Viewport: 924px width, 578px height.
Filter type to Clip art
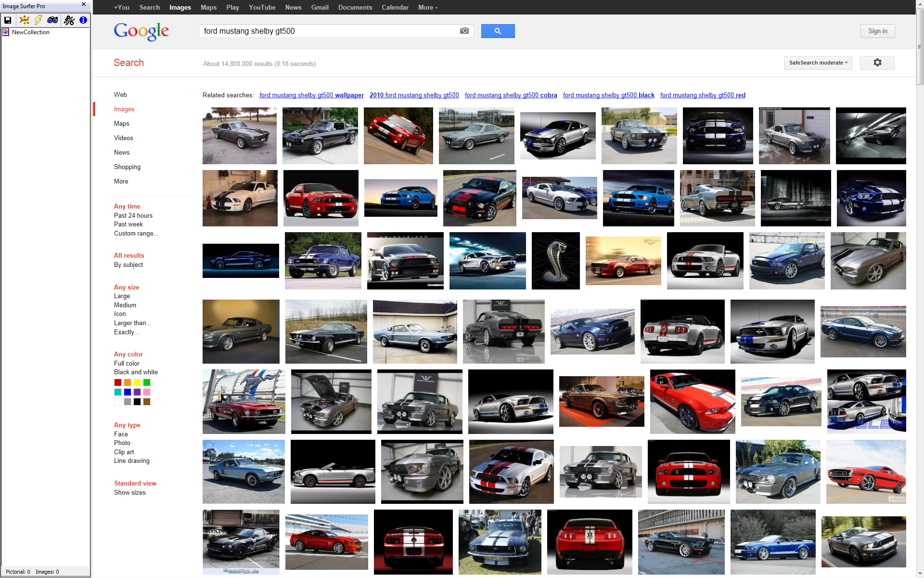124,452
